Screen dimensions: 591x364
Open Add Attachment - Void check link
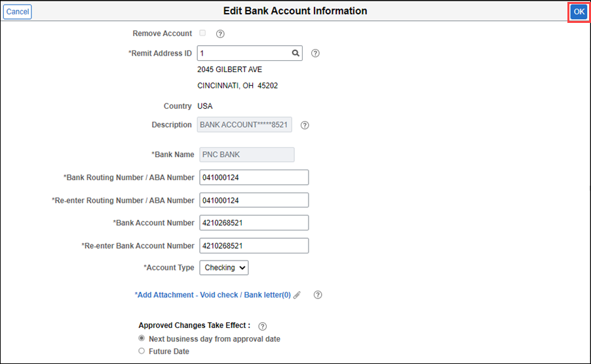tap(212, 295)
